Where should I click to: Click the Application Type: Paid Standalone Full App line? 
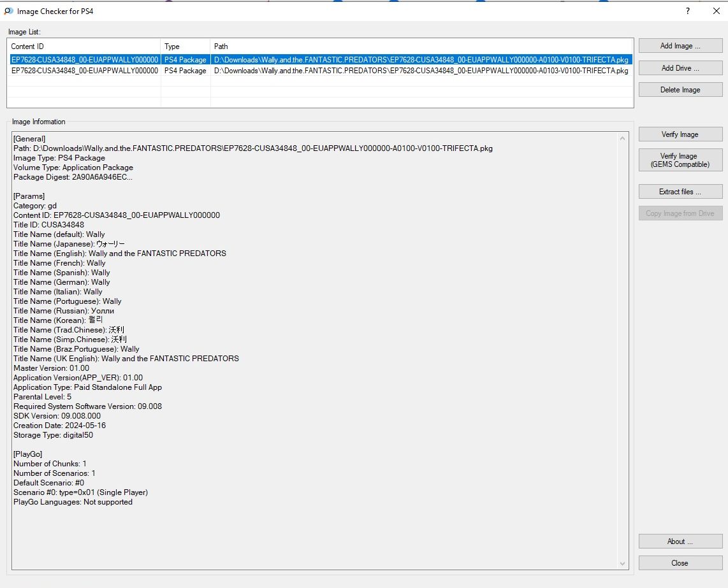88,387
